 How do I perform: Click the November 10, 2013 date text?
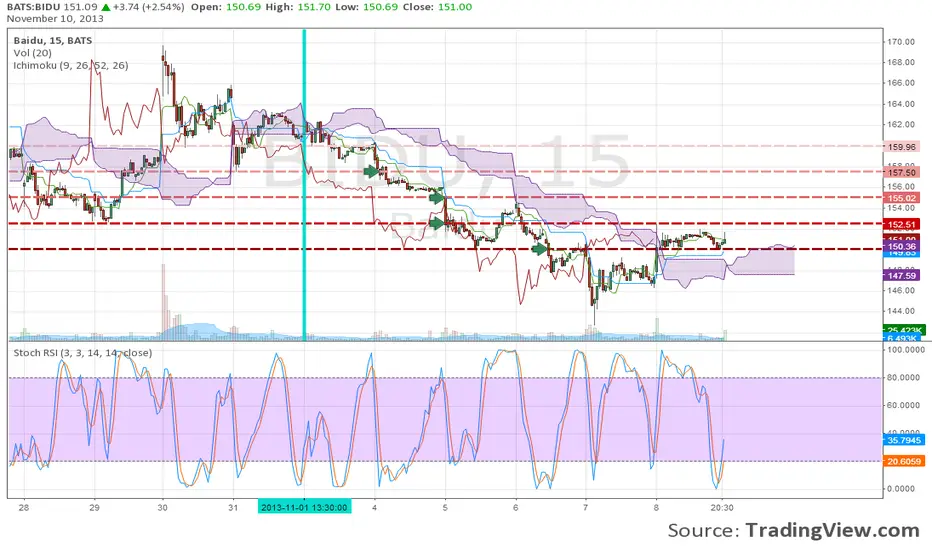tap(55, 18)
